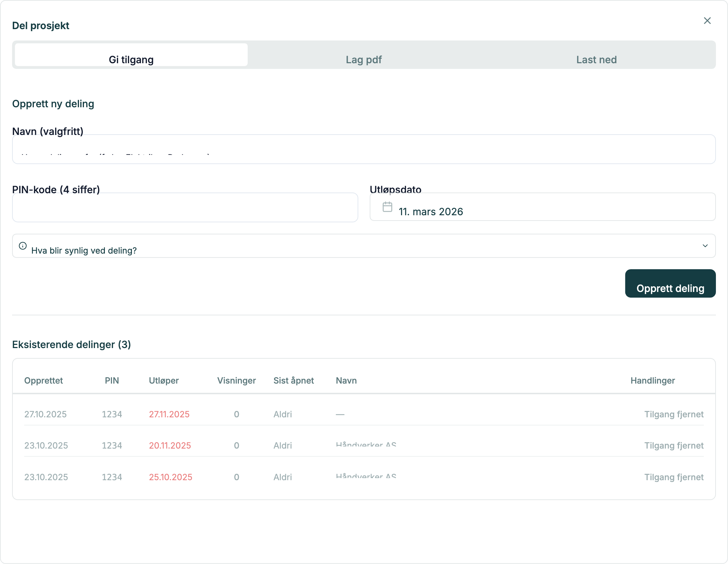This screenshot has width=728, height=564.
Task: Click Tilgang fjernet in the 25.10.2025 row
Action: pyautogui.click(x=674, y=477)
